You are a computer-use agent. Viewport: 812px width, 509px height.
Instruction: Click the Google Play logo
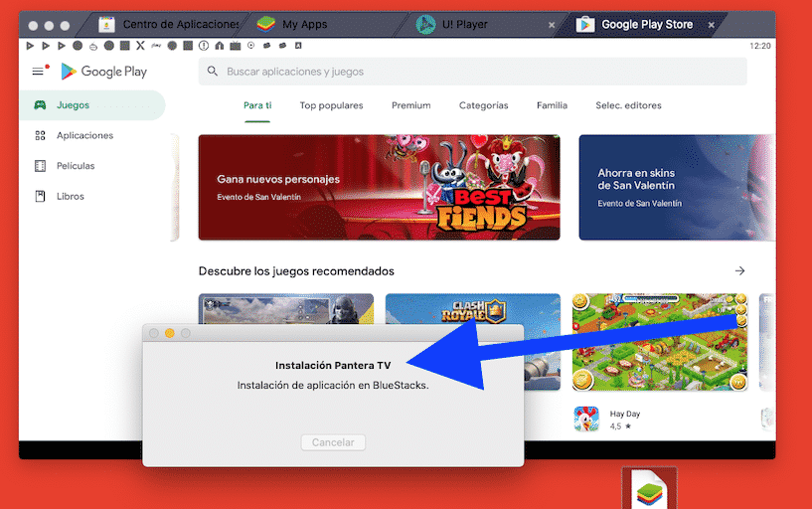103,72
